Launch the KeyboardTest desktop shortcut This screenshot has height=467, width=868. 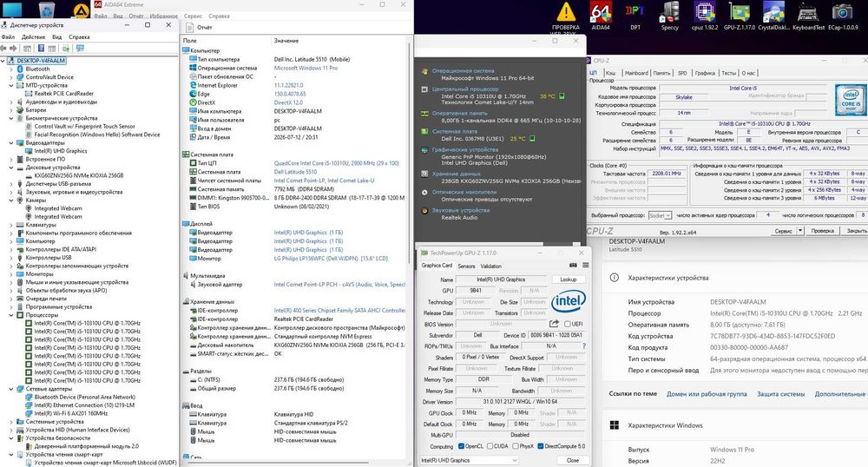tap(808, 16)
